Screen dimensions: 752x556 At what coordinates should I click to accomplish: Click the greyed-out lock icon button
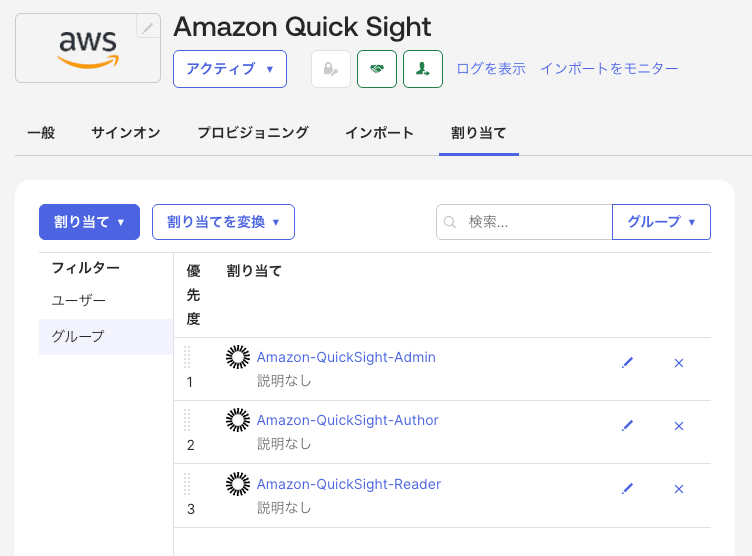(x=331, y=69)
